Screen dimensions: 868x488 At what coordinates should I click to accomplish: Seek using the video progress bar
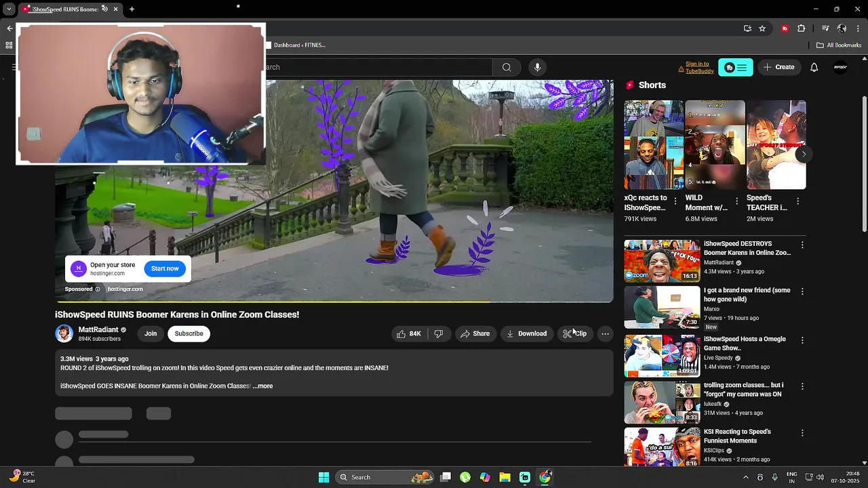[x=334, y=302]
